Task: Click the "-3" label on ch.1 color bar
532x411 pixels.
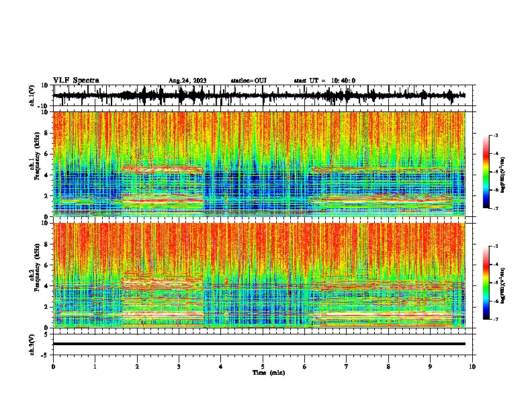Action: [496, 136]
